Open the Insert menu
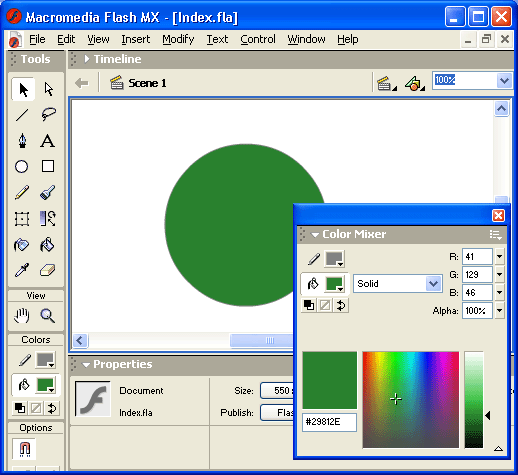Image resolution: width=518 pixels, height=475 pixels. [135, 39]
